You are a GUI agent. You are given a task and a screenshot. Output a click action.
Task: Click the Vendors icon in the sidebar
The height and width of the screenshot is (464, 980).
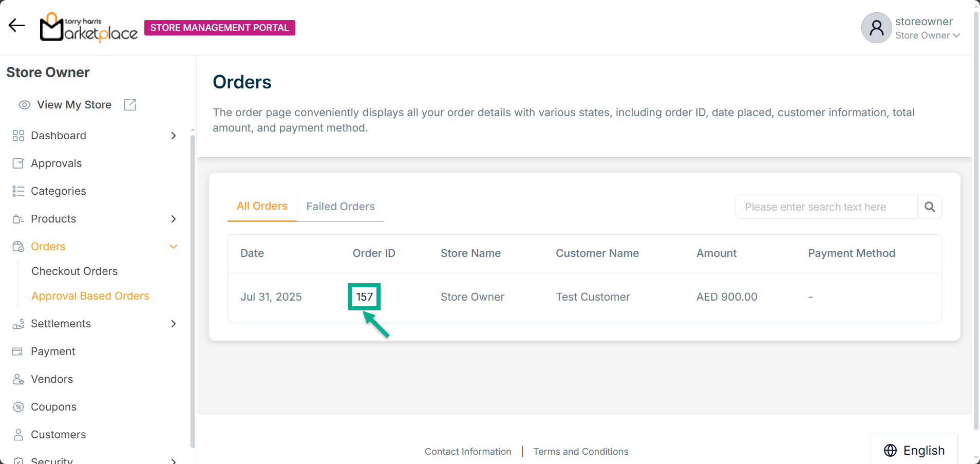[18, 379]
